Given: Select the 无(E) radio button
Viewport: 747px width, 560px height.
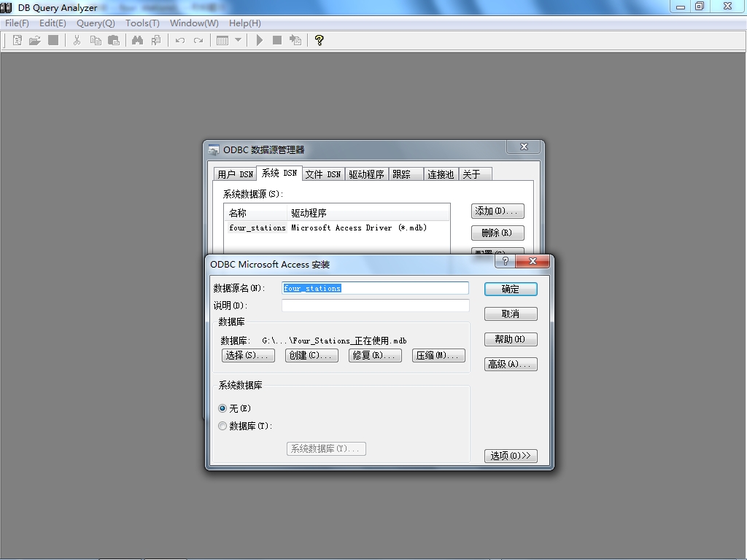Looking at the screenshot, I should tap(222, 408).
